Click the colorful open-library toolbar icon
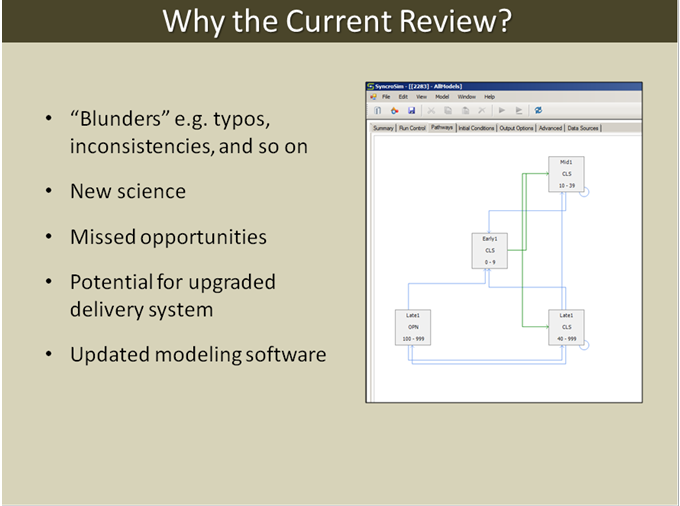The image size is (680, 506). point(394,111)
